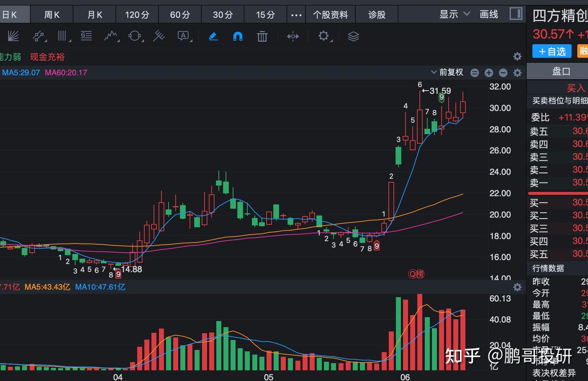Image resolution: width=588 pixels, height=381 pixels.
Task: Open the layers stack icon
Action: (353, 36)
